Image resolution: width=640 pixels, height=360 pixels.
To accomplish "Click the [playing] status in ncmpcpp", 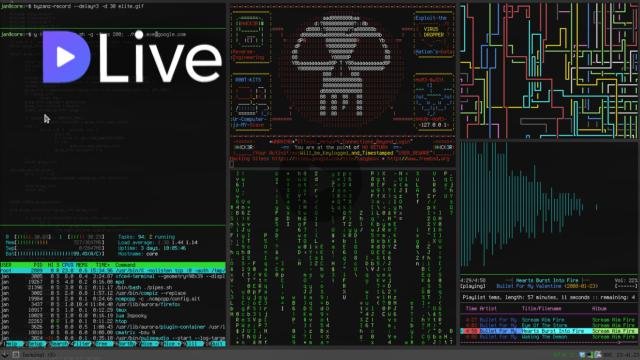I will (473, 286).
